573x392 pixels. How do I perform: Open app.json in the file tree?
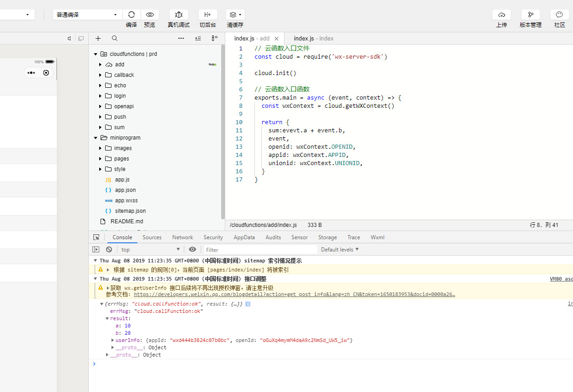[125, 190]
